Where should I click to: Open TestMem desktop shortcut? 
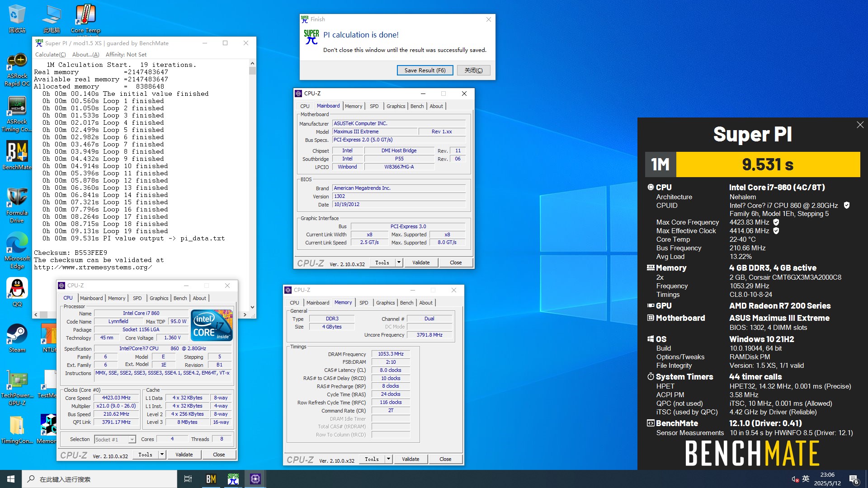(x=47, y=384)
